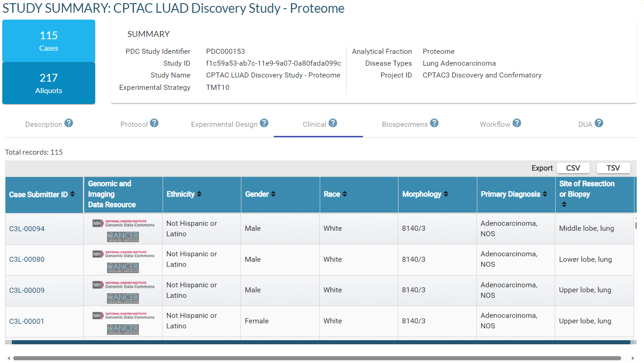Open Cancer Imaging Archive logo for C3L-00080
This screenshot has height=363, width=644.
pyautogui.click(x=123, y=268)
